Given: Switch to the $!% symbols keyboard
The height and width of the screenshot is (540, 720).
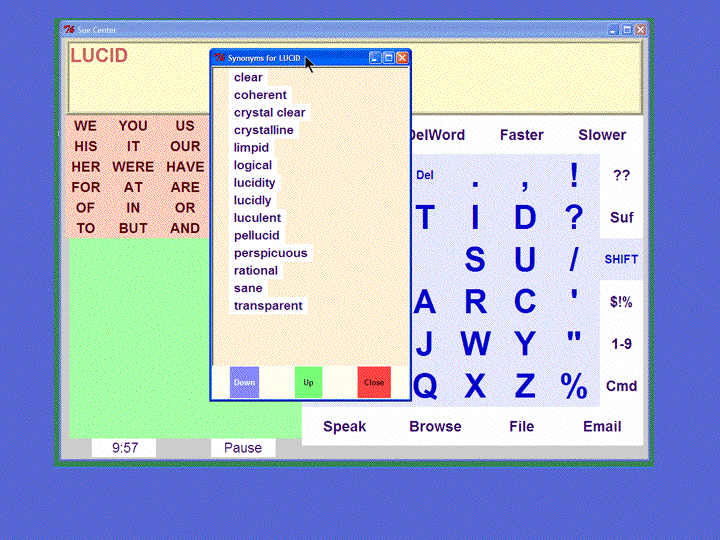Looking at the screenshot, I should 621,302.
